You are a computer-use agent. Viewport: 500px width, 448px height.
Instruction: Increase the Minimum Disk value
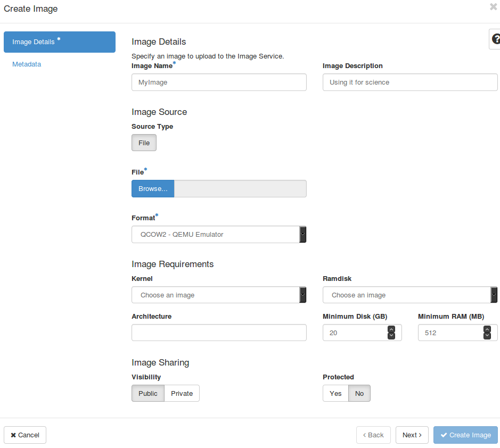coord(391,329)
